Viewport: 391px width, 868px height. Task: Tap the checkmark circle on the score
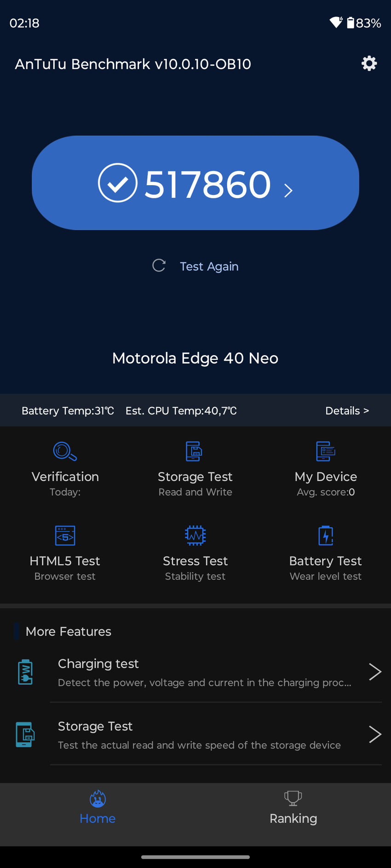click(x=118, y=183)
